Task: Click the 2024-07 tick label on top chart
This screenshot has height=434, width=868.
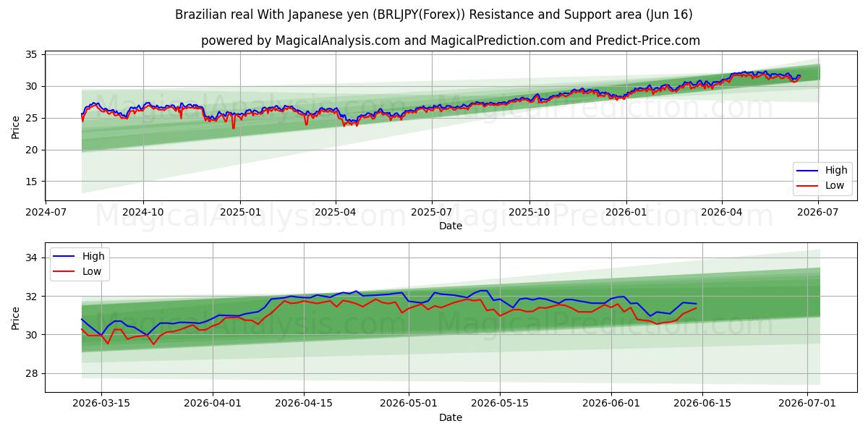Action: (46, 212)
